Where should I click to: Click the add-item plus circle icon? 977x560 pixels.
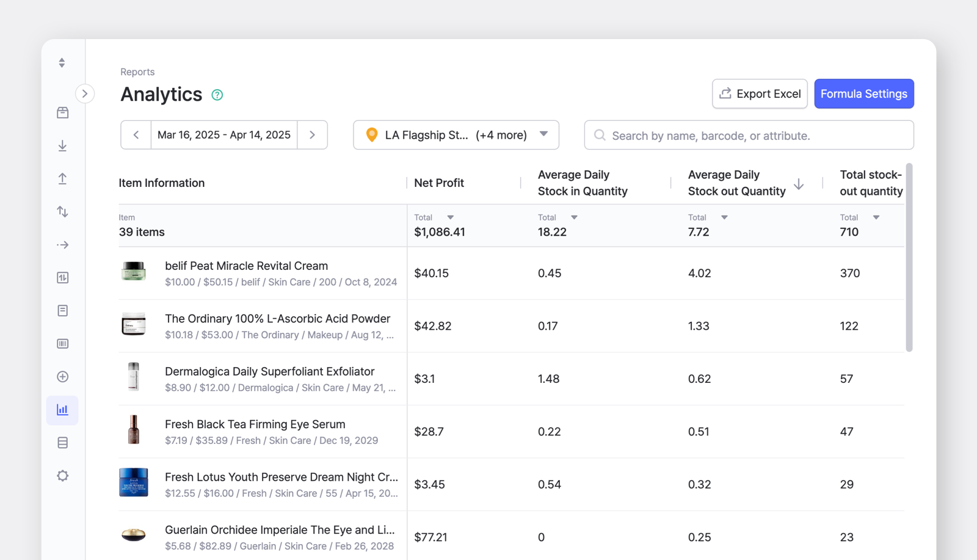point(62,377)
